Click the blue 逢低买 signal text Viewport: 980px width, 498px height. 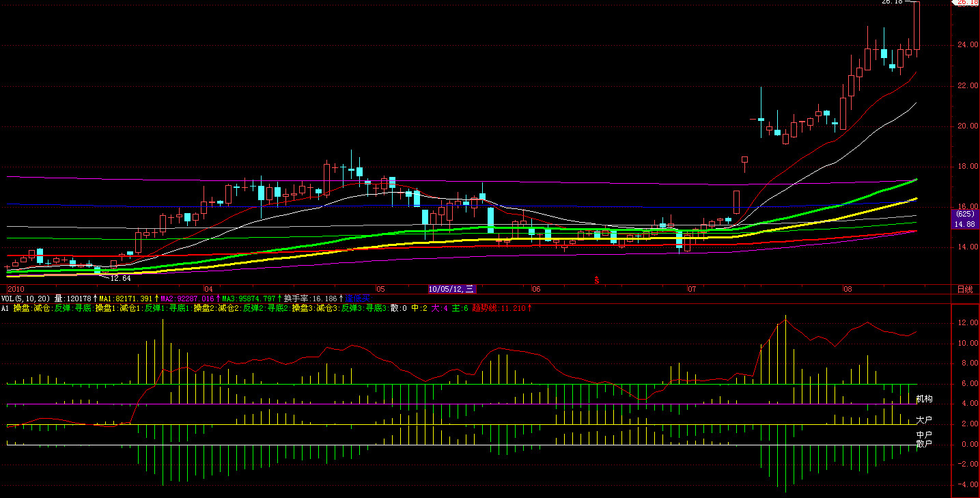[356, 299]
